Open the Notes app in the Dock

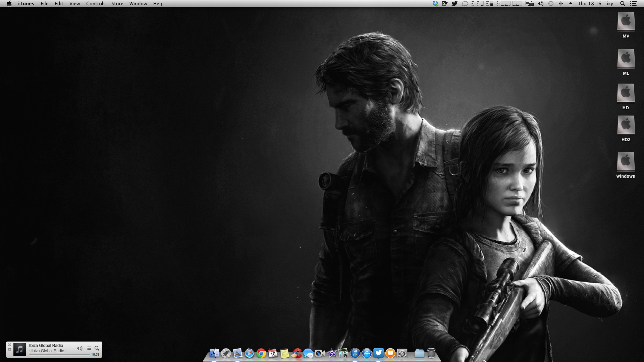point(284,353)
